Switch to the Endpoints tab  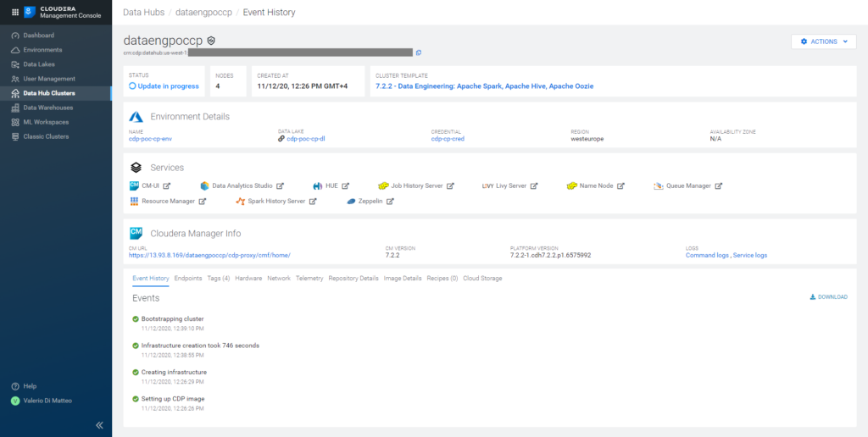click(187, 279)
